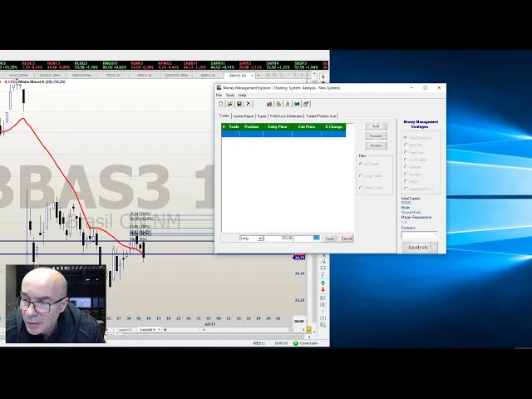Image resolution: width=532 pixels, height=399 pixels.
Task: Select the Trades tab
Action: [x=224, y=116]
